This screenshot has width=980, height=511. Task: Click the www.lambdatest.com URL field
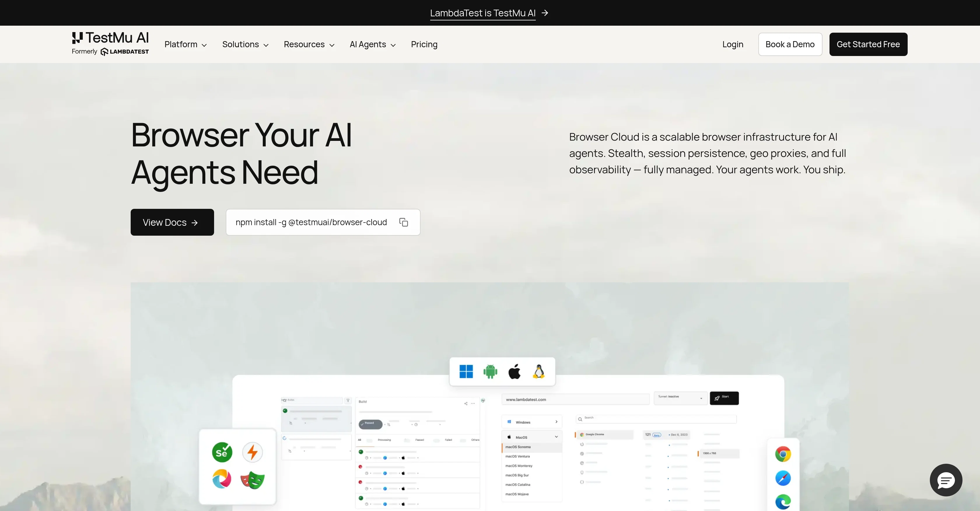(x=575, y=399)
